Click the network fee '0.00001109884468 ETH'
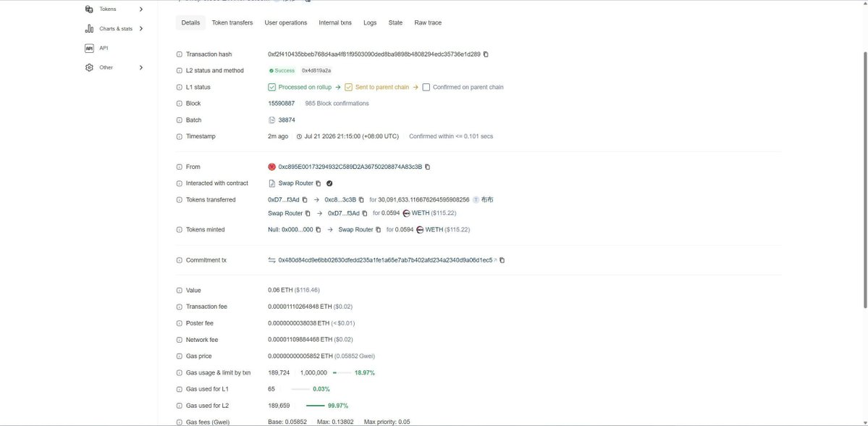868x426 pixels. pyautogui.click(x=300, y=340)
